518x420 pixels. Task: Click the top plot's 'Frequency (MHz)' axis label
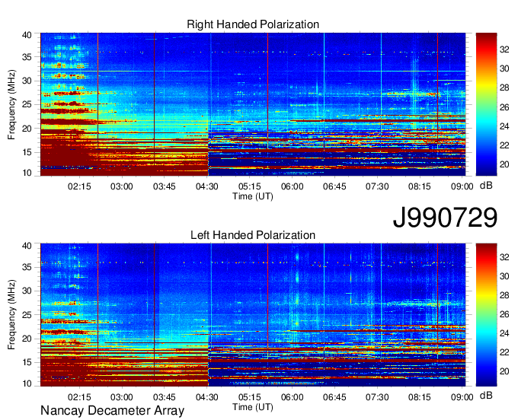point(11,104)
